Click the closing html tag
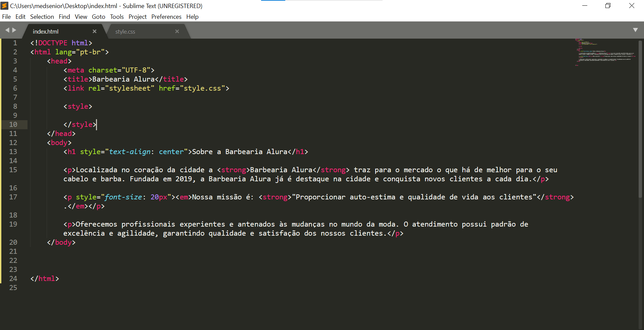Screen dimensions: 644x330 pyautogui.click(x=45, y=279)
